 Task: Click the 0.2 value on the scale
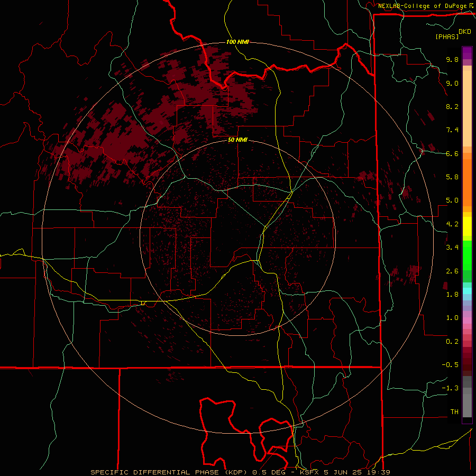click(x=452, y=342)
